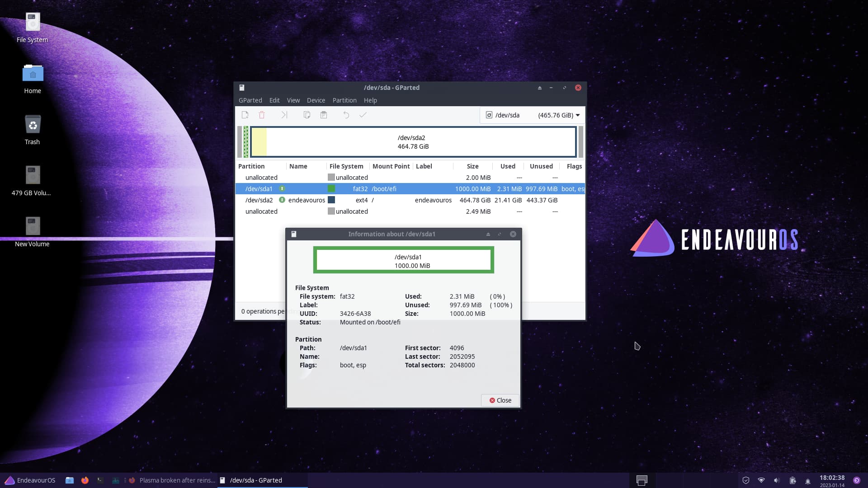This screenshot has height=488, width=868.
Task: Click the New partition toolbar icon
Action: (245, 115)
